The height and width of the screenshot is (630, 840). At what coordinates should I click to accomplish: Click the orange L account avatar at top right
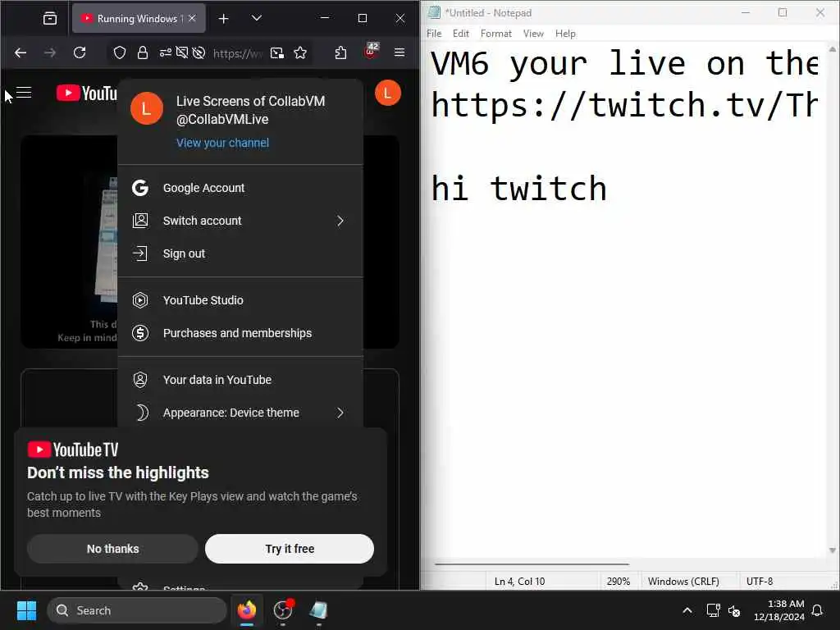click(x=388, y=94)
